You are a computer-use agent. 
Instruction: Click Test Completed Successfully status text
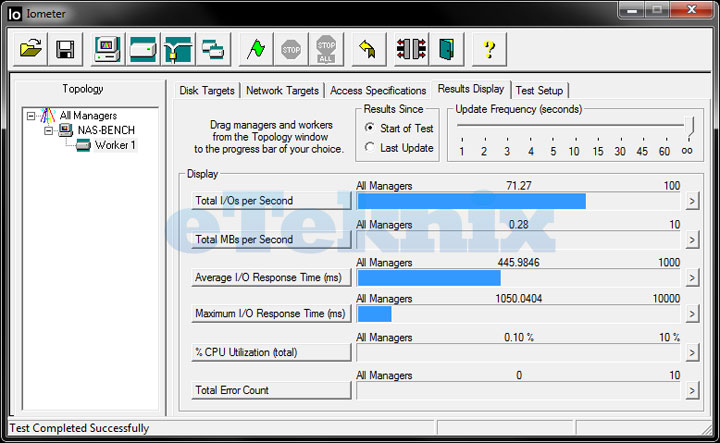pyautogui.click(x=79, y=428)
